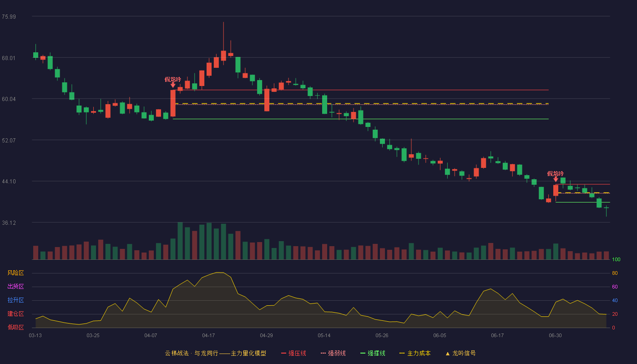
Task: Select the 06-30 date label
Action: point(555,335)
